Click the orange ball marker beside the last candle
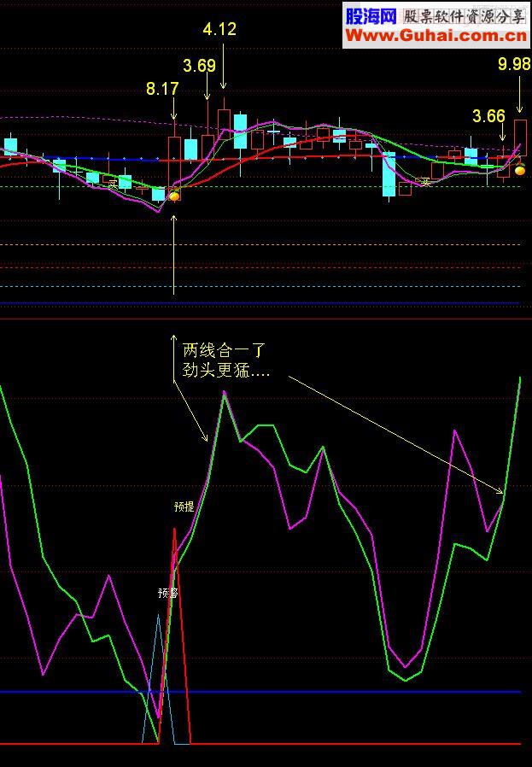 pos(520,170)
